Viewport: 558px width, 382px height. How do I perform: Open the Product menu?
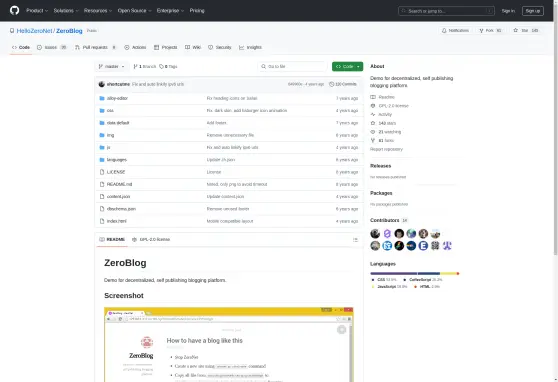pyautogui.click(x=37, y=11)
